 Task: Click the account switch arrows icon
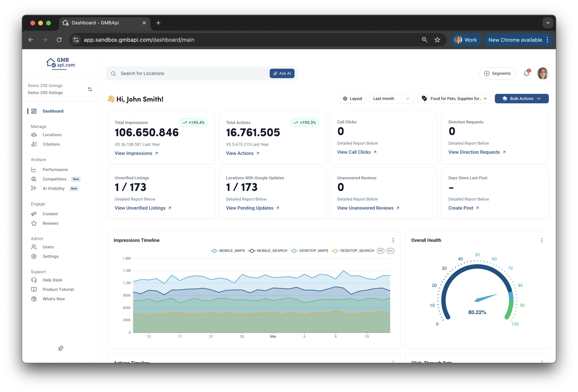pyautogui.click(x=90, y=89)
